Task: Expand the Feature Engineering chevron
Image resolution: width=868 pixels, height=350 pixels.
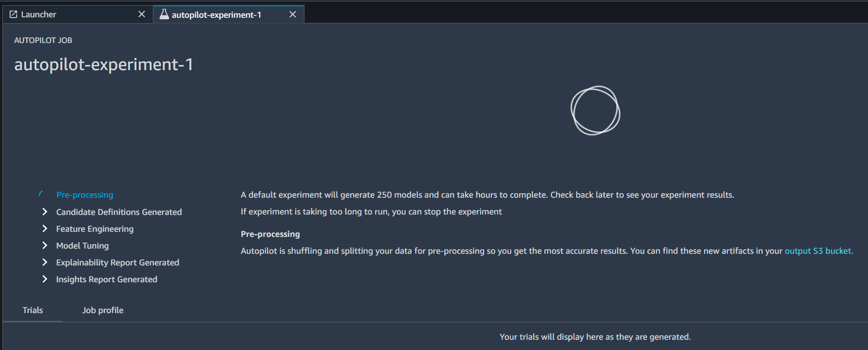Action: coord(45,229)
